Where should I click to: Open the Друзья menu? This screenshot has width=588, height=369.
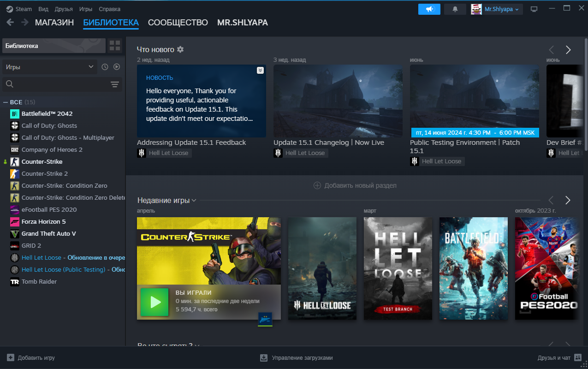coord(64,9)
